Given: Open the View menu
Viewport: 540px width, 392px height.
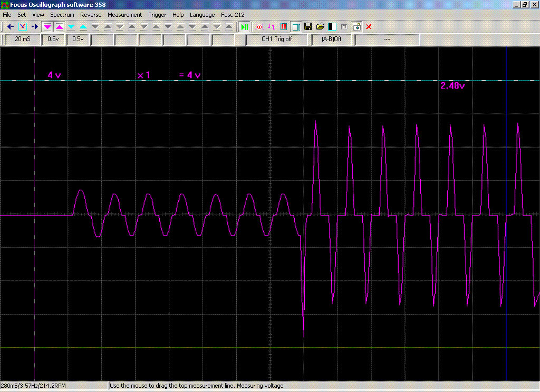Looking at the screenshot, I should click(38, 15).
